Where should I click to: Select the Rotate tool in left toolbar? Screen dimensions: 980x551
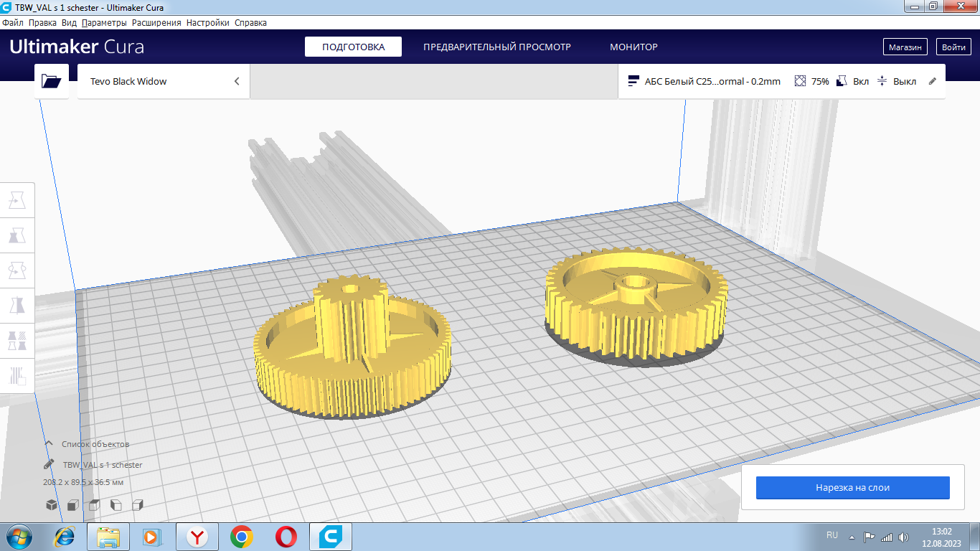point(17,270)
